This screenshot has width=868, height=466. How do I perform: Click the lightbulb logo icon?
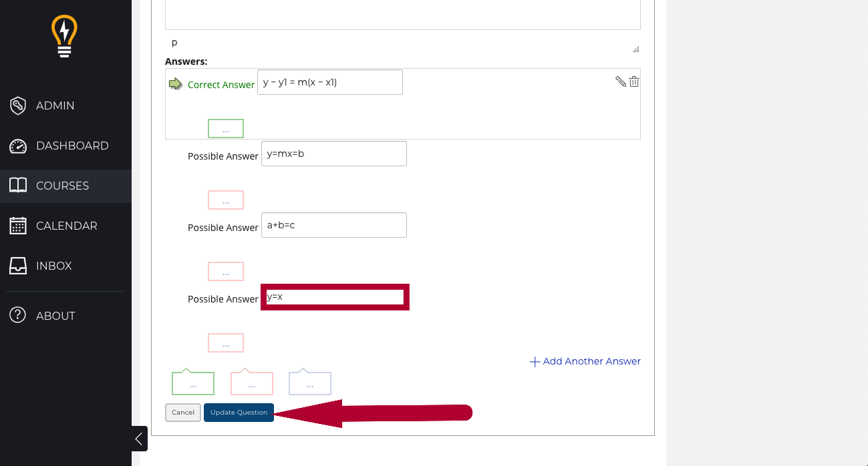[65, 36]
